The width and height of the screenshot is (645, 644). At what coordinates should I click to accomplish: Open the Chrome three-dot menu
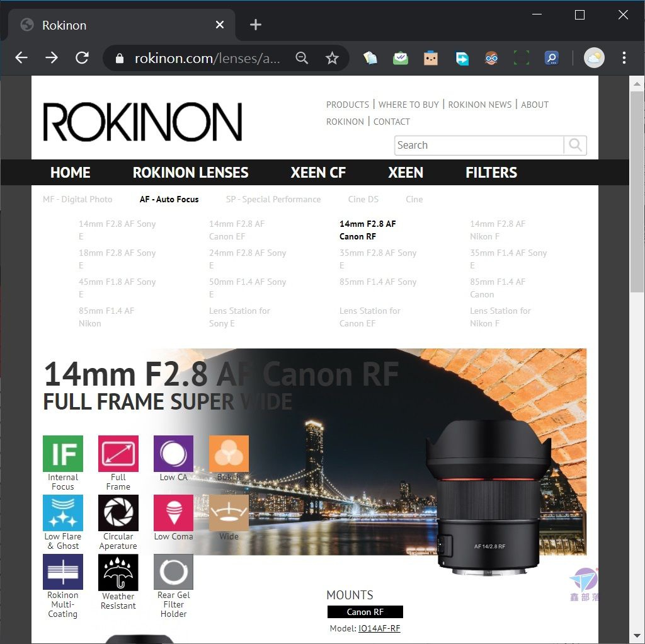(624, 58)
